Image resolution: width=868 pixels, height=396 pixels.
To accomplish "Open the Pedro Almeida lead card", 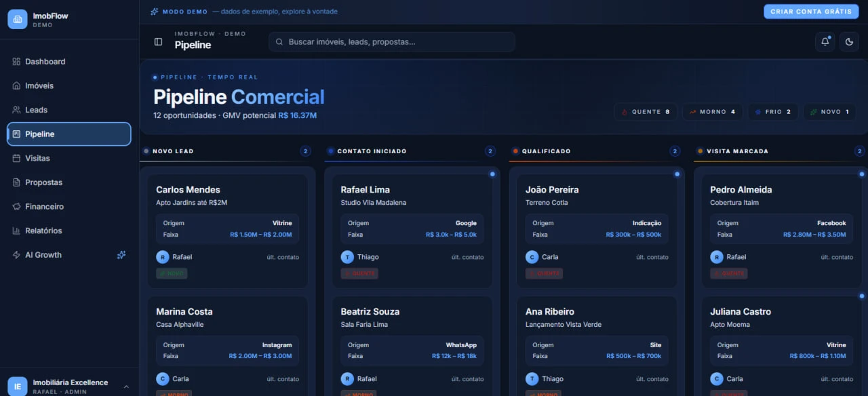I will pyautogui.click(x=782, y=231).
